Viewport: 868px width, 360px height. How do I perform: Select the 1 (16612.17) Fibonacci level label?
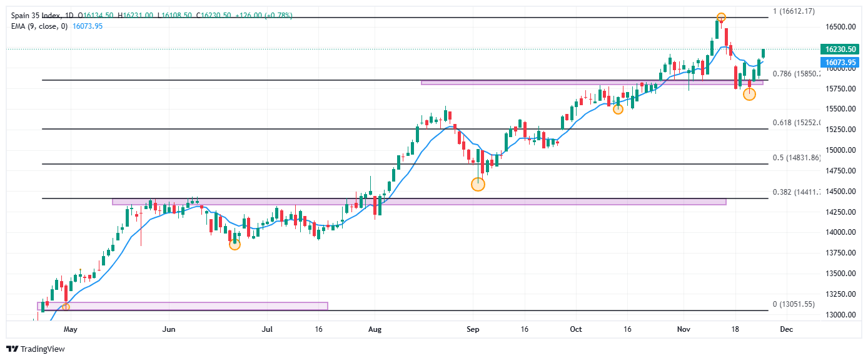[794, 11]
